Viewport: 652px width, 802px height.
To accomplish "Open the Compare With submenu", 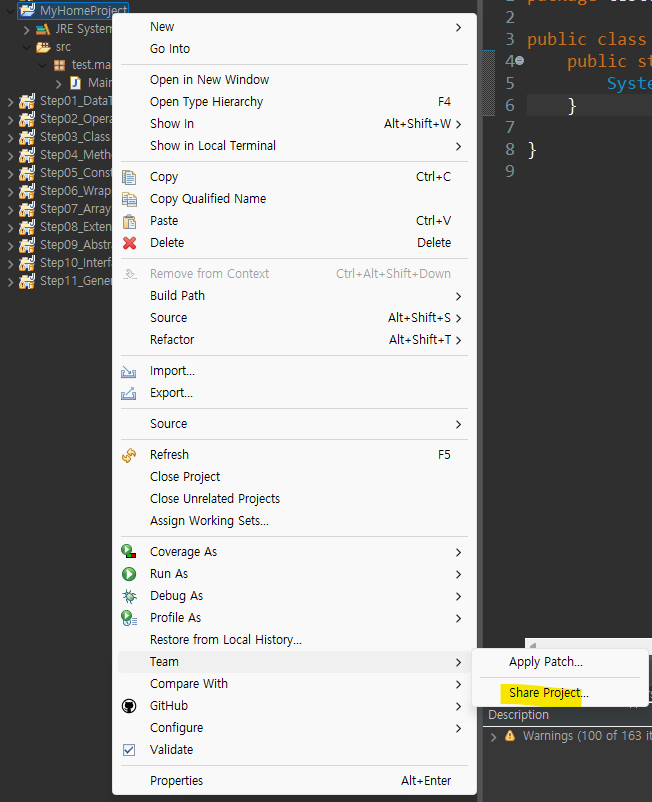I will coord(294,684).
